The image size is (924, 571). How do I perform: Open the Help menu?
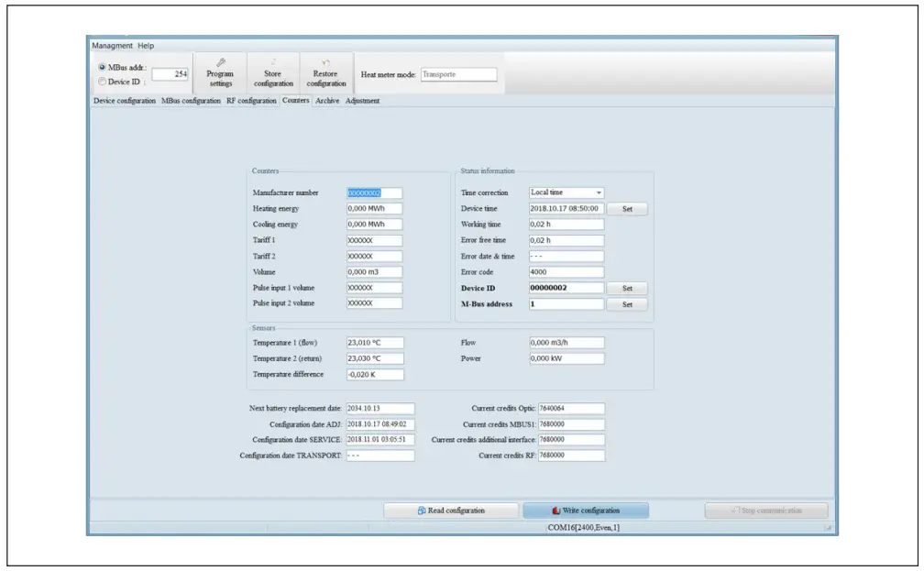[146, 46]
